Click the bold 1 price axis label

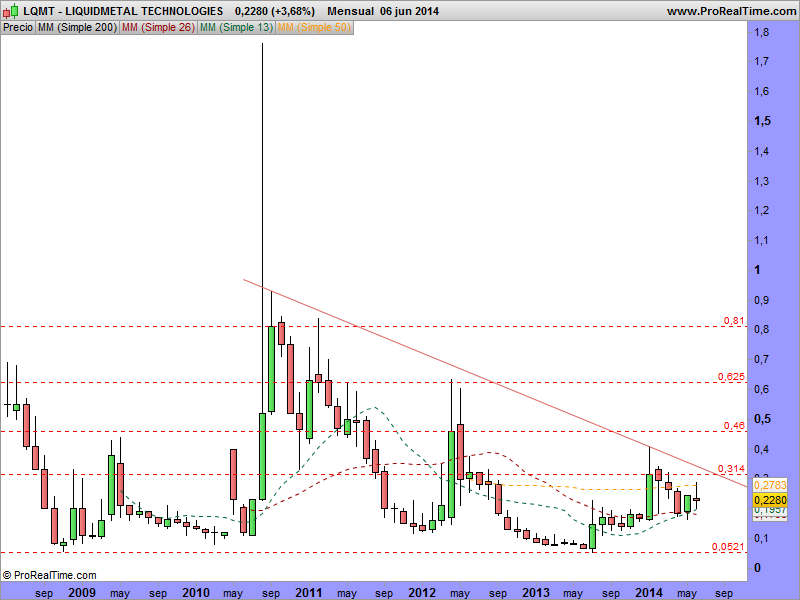[757, 270]
